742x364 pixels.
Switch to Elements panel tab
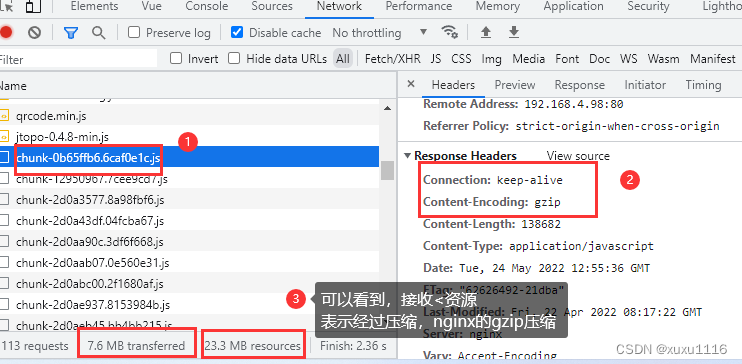(94, 7)
